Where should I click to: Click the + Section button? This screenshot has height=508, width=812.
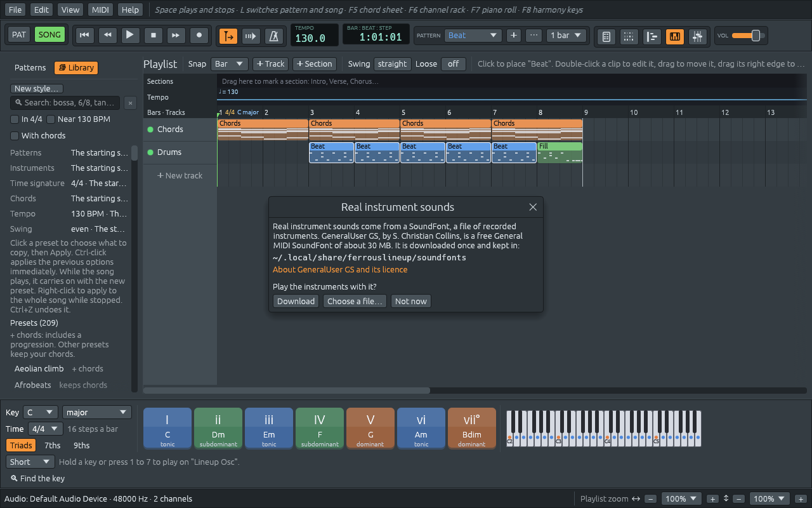coord(314,64)
